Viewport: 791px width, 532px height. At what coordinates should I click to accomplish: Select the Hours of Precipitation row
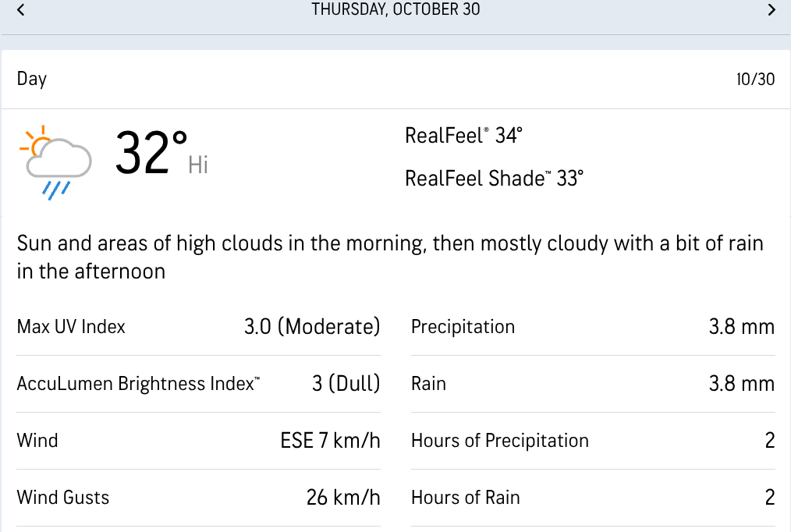(x=593, y=441)
